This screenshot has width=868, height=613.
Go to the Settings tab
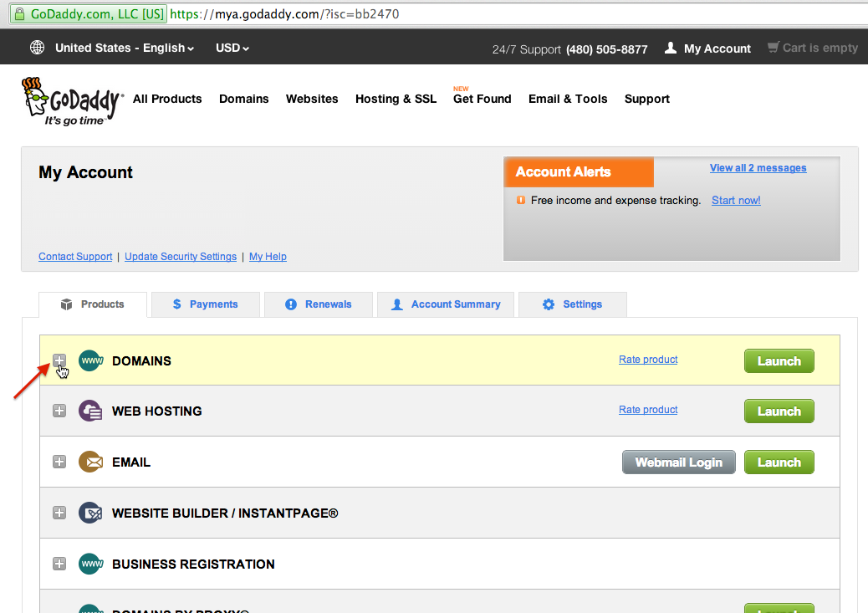tap(572, 304)
